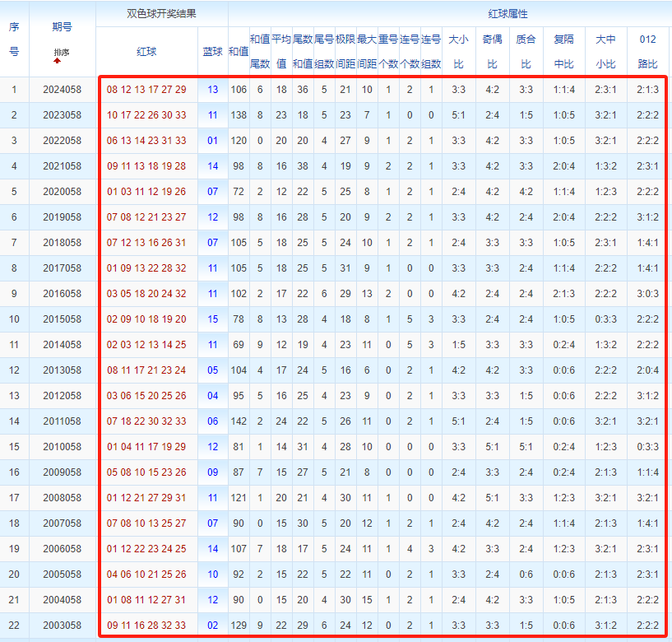Image resolution: width=672 pixels, height=642 pixels.
Task: Sort by the 排序 label
Action: 62,52
